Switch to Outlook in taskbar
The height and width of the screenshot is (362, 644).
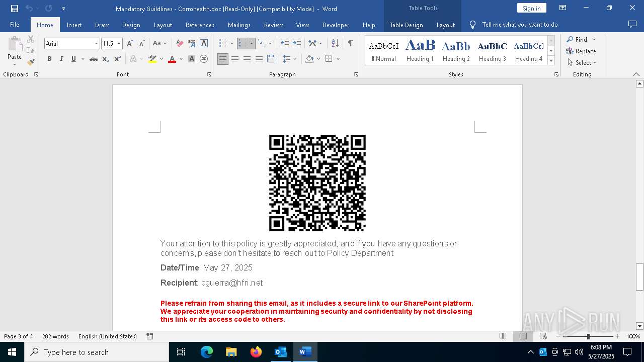[281, 352]
